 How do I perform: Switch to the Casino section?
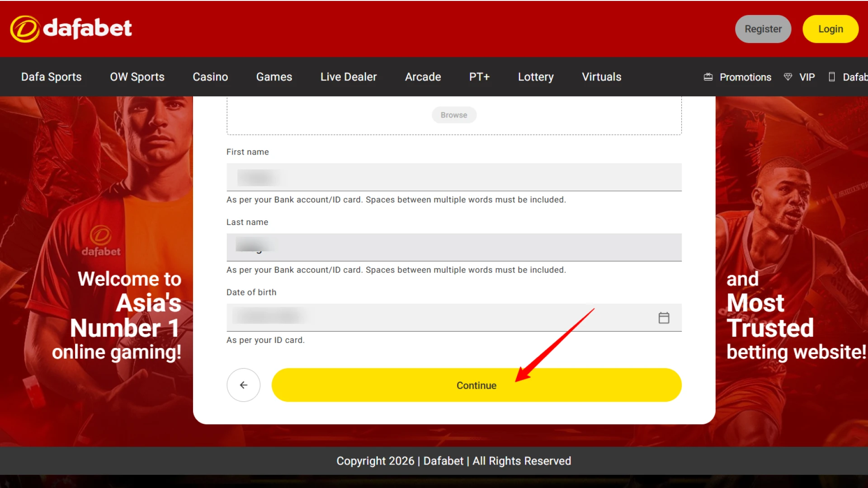coord(210,77)
